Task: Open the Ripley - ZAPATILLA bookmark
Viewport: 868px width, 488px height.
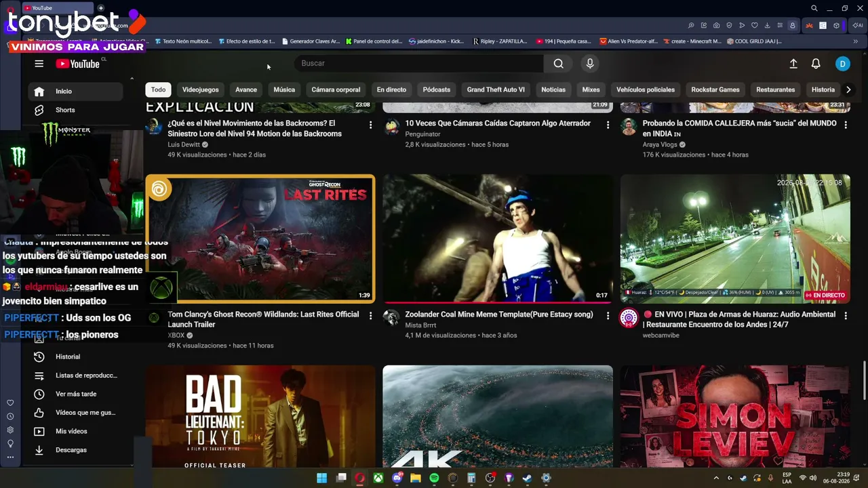Action: point(500,41)
